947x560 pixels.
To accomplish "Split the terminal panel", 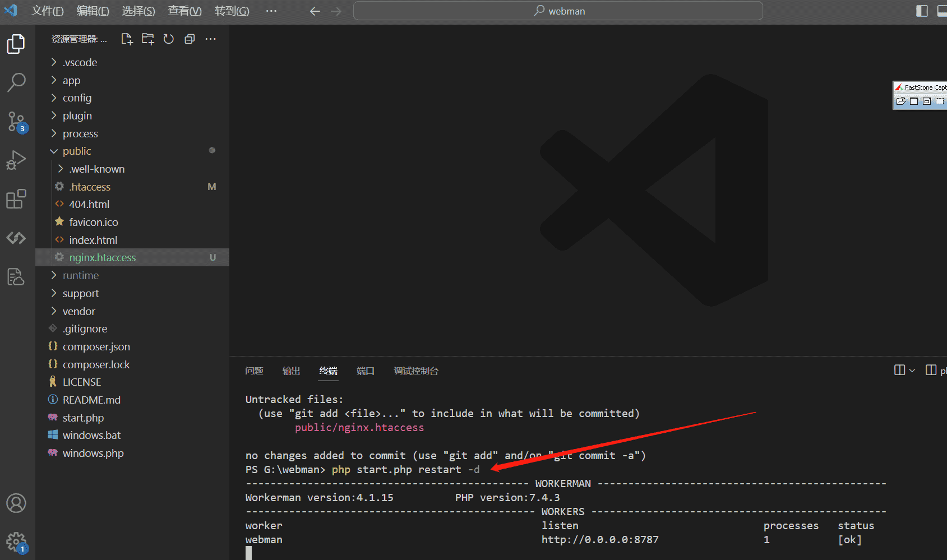I will click(899, 370).
